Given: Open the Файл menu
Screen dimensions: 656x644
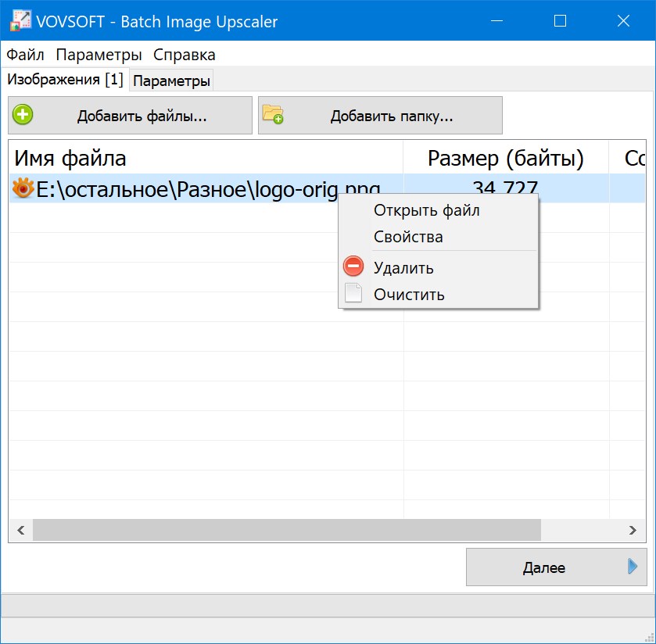Looking at the screenshot, I should pos(26,55).
